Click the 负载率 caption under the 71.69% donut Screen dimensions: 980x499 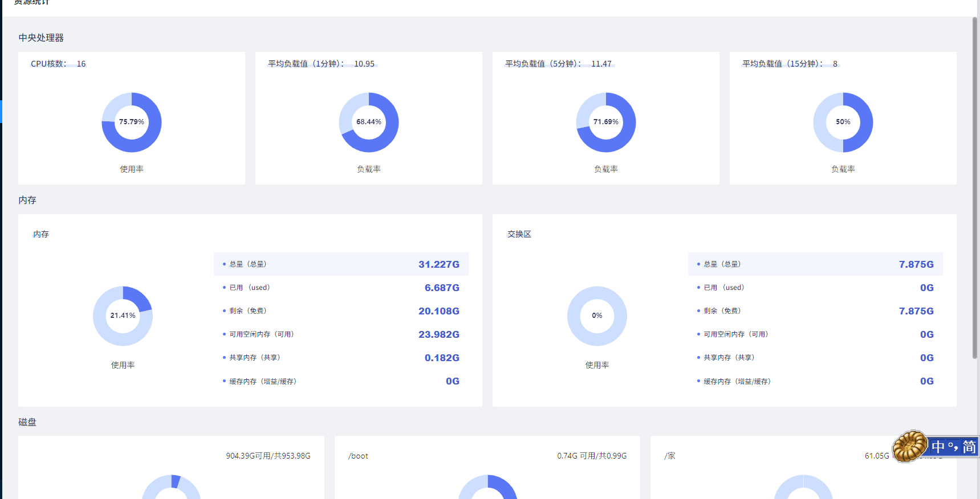click(x=606, y=169)
